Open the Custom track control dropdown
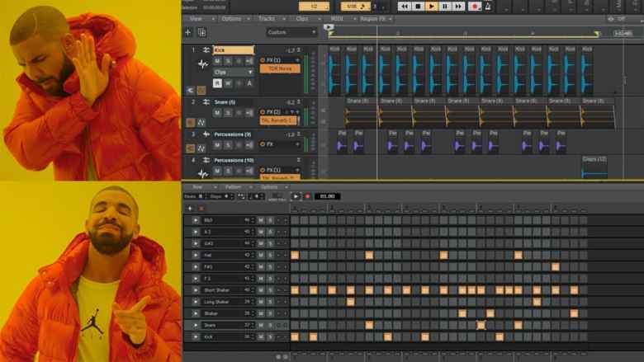Screen dimensions: 644x362 (291, 32)
